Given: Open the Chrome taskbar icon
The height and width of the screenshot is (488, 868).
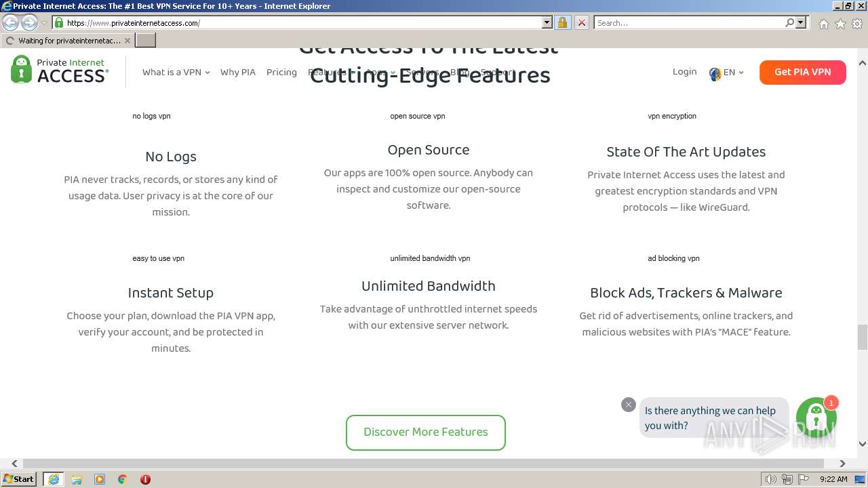Looking at the screenshot, I should pyautogui.click(x=123, y=479).
